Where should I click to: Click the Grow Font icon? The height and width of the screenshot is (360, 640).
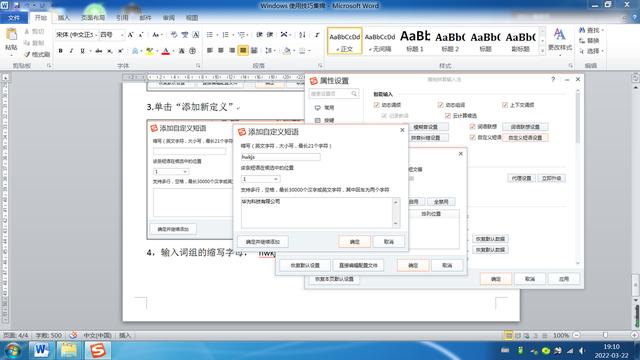pyautogui.click(x=131, y=35)
